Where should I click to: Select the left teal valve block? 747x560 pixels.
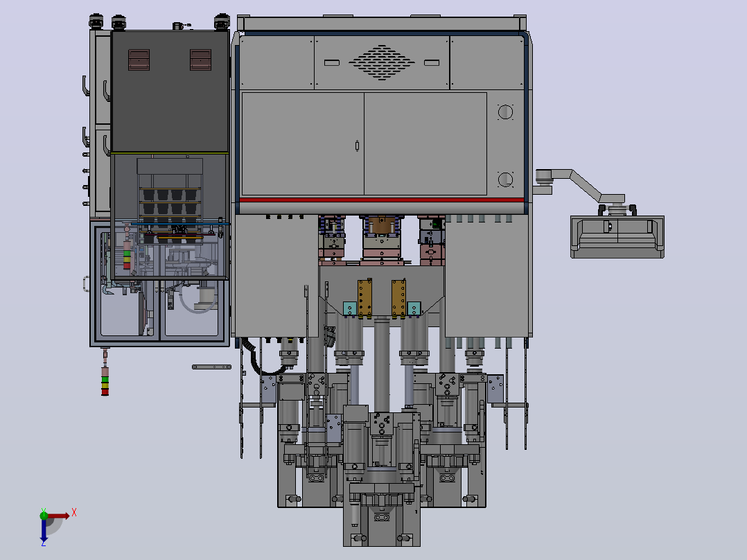350,308
